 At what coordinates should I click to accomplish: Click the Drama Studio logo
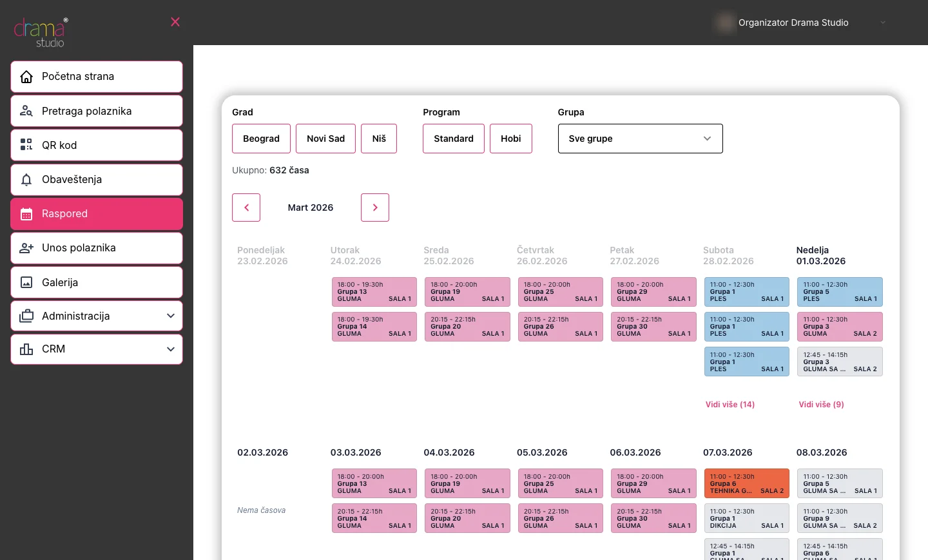[x=41, y=32]
